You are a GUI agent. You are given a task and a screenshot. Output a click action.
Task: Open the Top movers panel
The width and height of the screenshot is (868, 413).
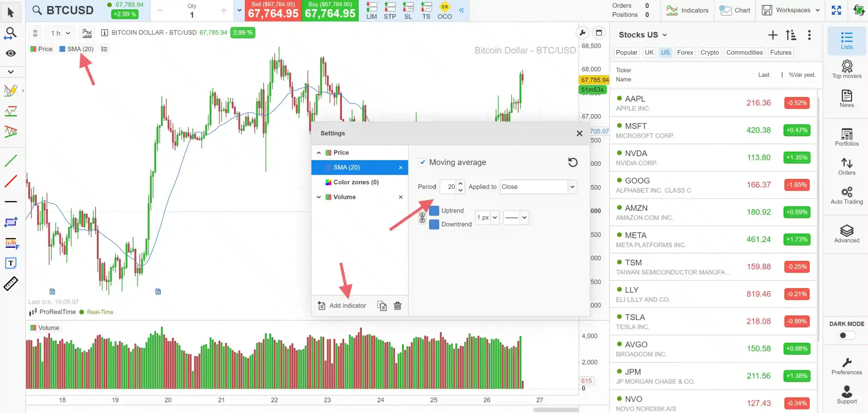click(846, 69)
